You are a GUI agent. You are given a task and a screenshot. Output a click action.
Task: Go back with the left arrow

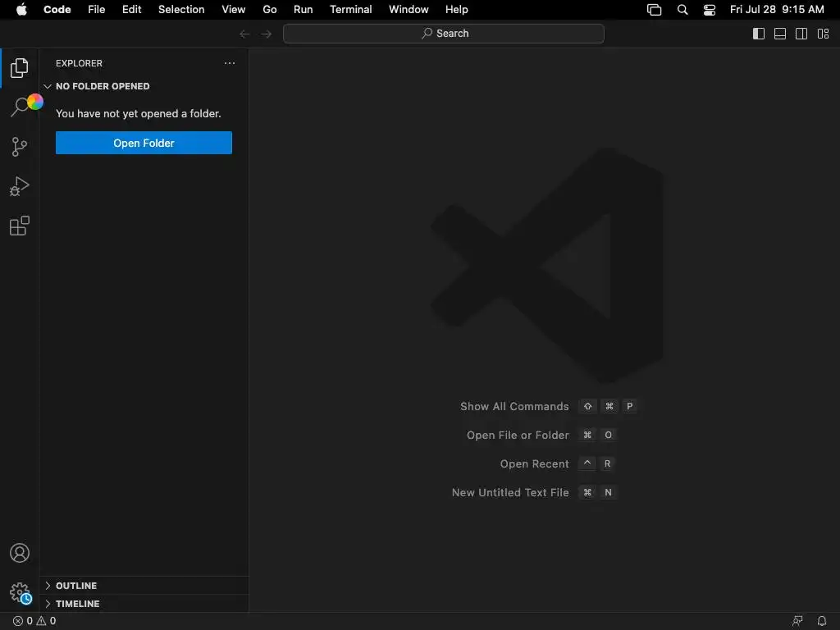tap(244, 34)
